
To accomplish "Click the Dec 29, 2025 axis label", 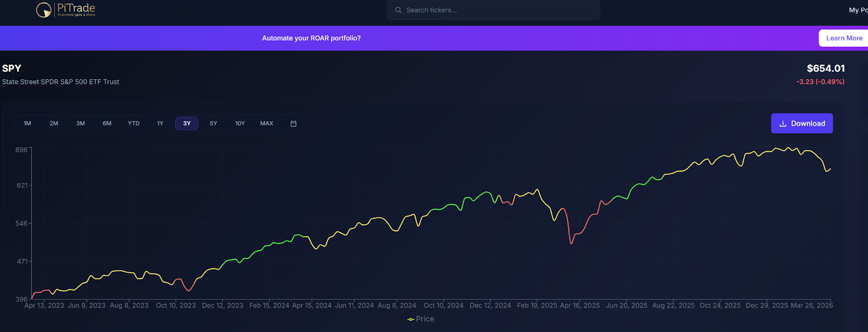I will click(x=767, y=305).
